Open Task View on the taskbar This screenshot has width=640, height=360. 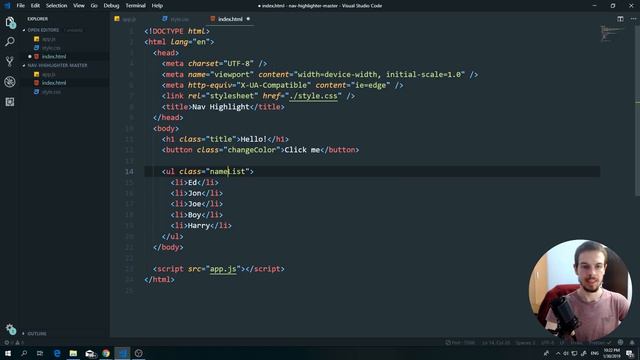(40, 353)
